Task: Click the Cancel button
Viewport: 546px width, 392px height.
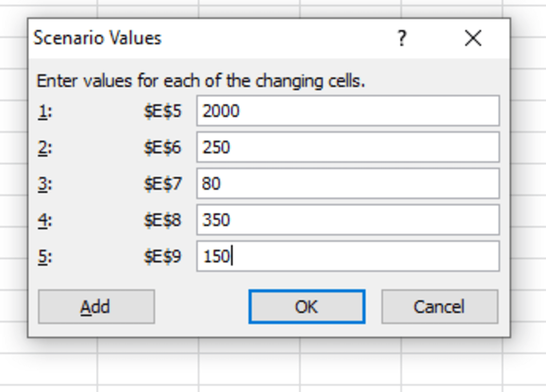Action: [x=439, y=307]
